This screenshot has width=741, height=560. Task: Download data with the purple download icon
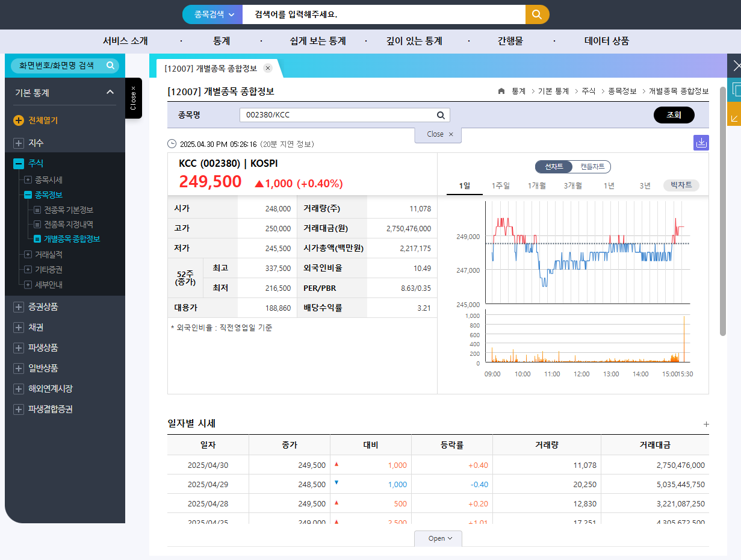[x=701, y=143]
